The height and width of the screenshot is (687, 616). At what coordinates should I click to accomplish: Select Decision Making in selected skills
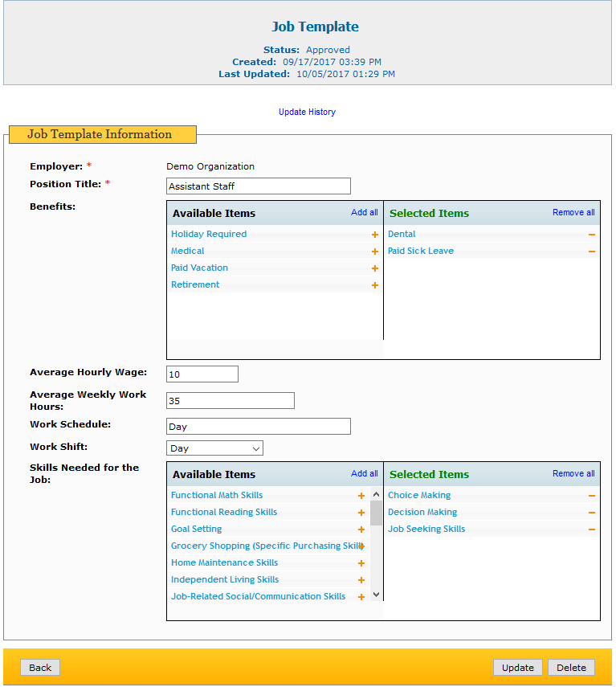click(x=422, y=512)
